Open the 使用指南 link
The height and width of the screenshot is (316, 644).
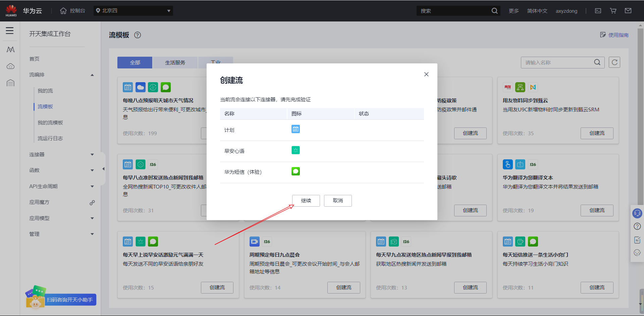point(614,35)
